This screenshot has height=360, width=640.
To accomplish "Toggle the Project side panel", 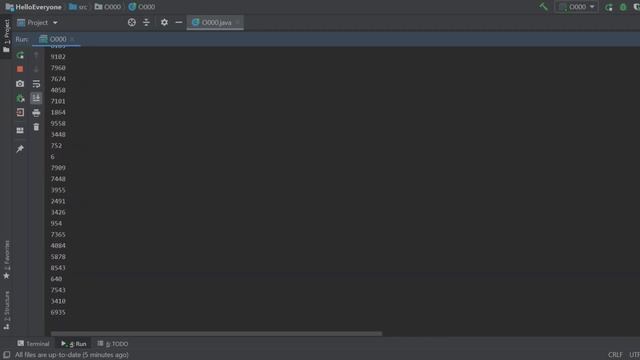I will coord(6,36).
